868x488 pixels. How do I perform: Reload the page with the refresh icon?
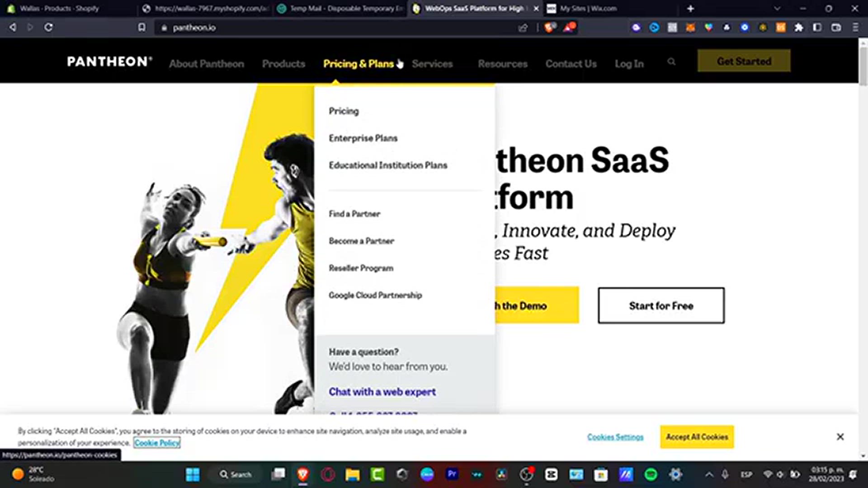(48, 28)
